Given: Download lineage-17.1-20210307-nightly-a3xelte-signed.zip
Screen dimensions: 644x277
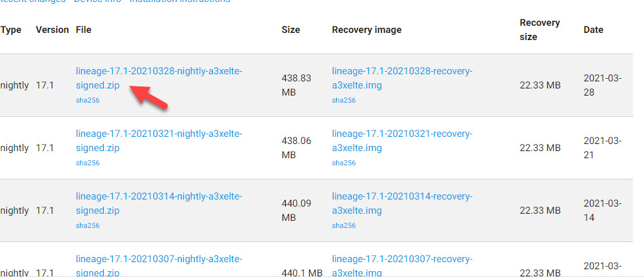Looking at the screenshot, I should (159, 265).
